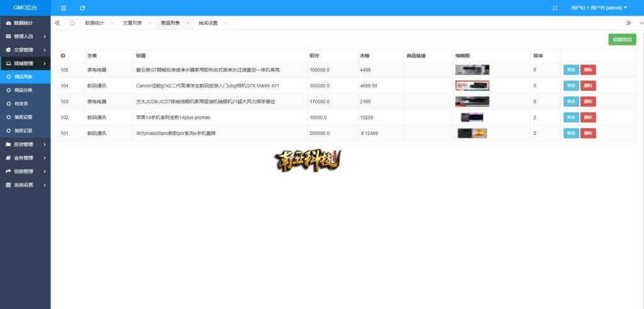Delete product ID 101 with red button
Viewport: 644px width, 309px height.
(588, 133)
